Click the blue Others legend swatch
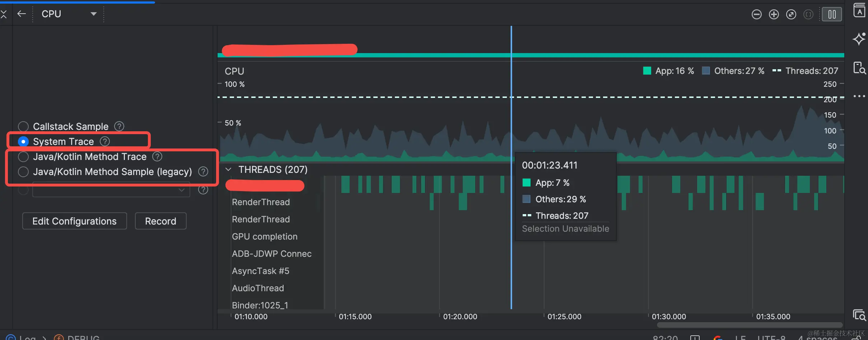868x340 pixels. coord(706,71)
